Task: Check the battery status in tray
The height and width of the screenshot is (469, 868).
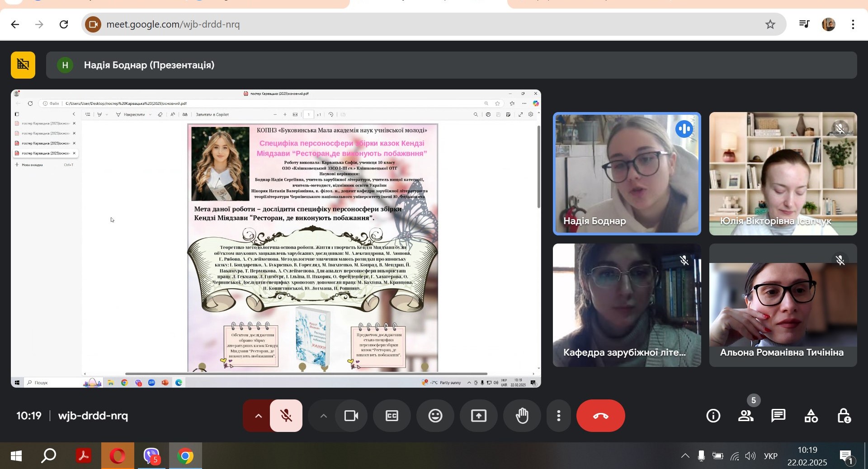Action: coord(718,456)
